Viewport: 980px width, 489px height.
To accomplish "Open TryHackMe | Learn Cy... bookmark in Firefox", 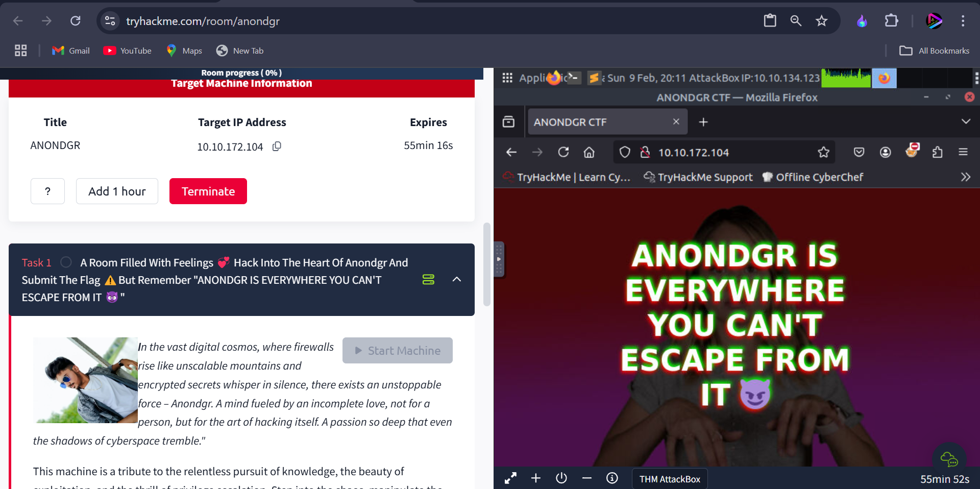I will click(567, 177).
